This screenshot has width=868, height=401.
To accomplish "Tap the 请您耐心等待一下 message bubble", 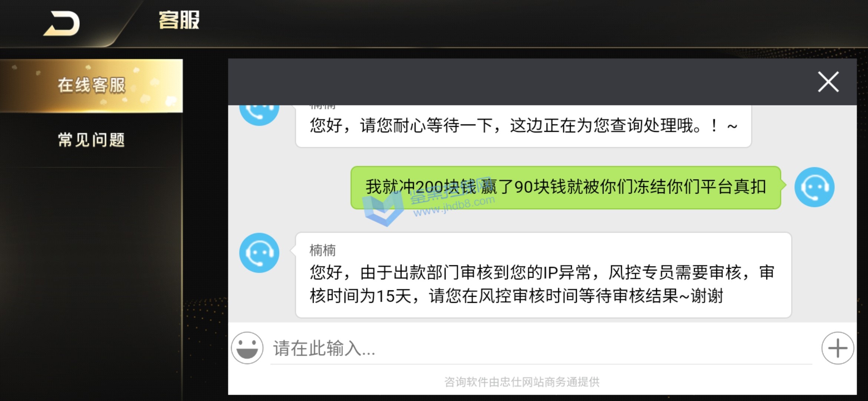I will (x=523, y=126).
